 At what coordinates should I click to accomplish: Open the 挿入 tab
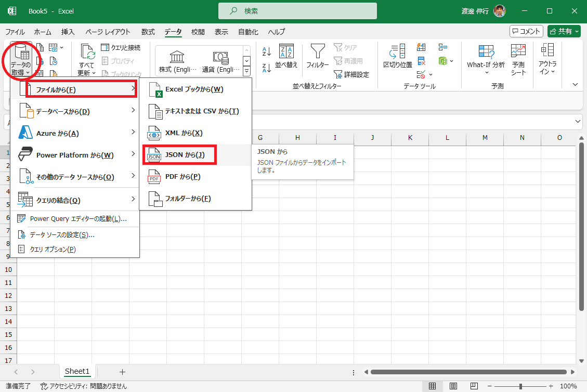pos(68,32)
